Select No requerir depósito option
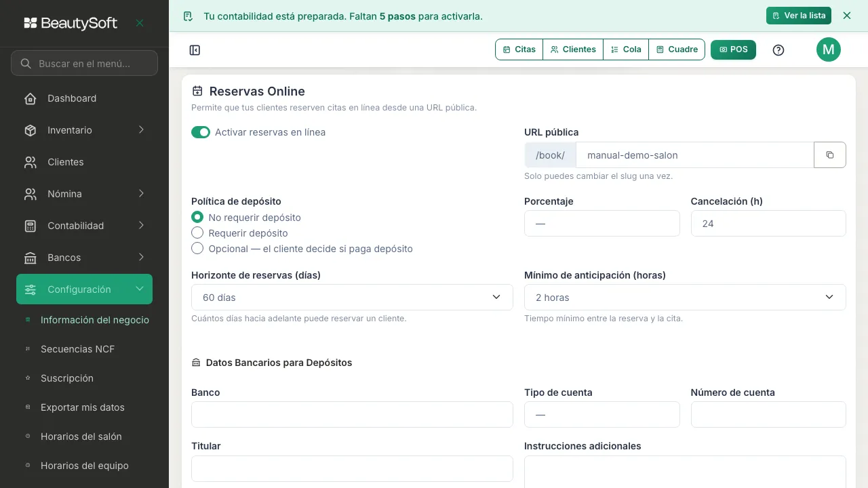Image resolution: width=868 pixels, height=488 pixels. 197,218
